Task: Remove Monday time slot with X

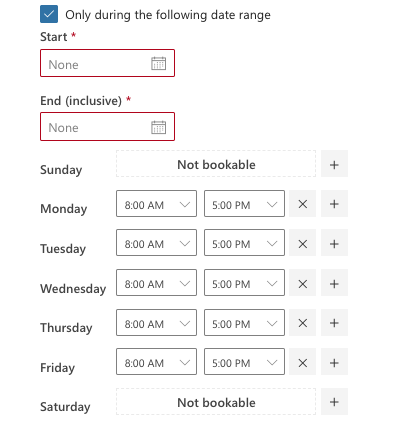Action: (302, 204)
